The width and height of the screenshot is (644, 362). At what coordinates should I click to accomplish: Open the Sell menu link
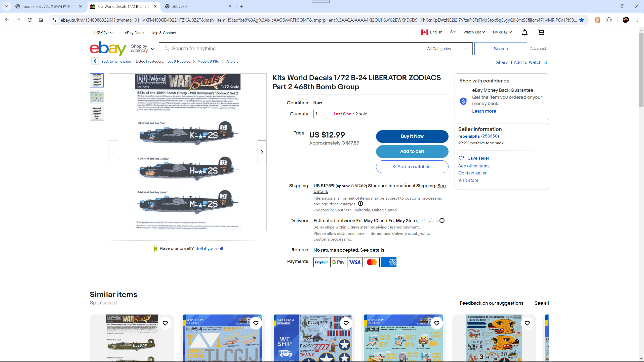click(453, 32)
